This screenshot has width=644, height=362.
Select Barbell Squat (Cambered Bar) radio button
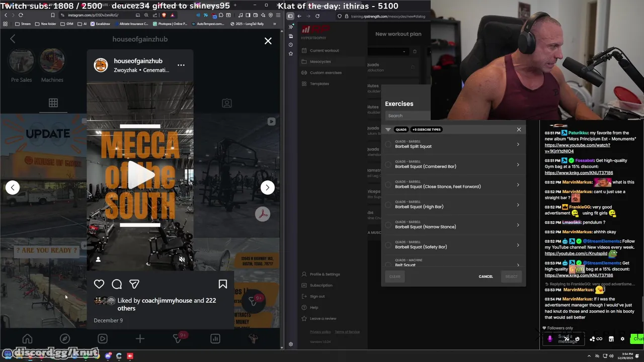click(x=388, y=164)
